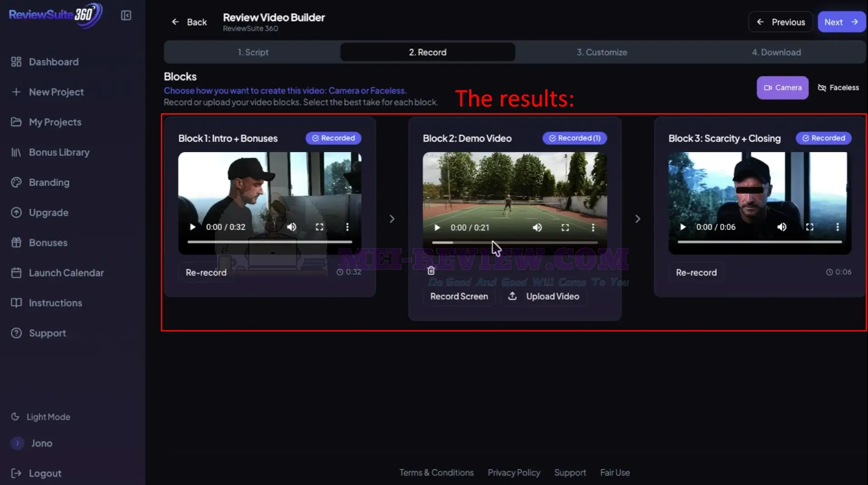Enter fullscreen on Block 2 video
The image size is (868, 485).
pos(565,227)
